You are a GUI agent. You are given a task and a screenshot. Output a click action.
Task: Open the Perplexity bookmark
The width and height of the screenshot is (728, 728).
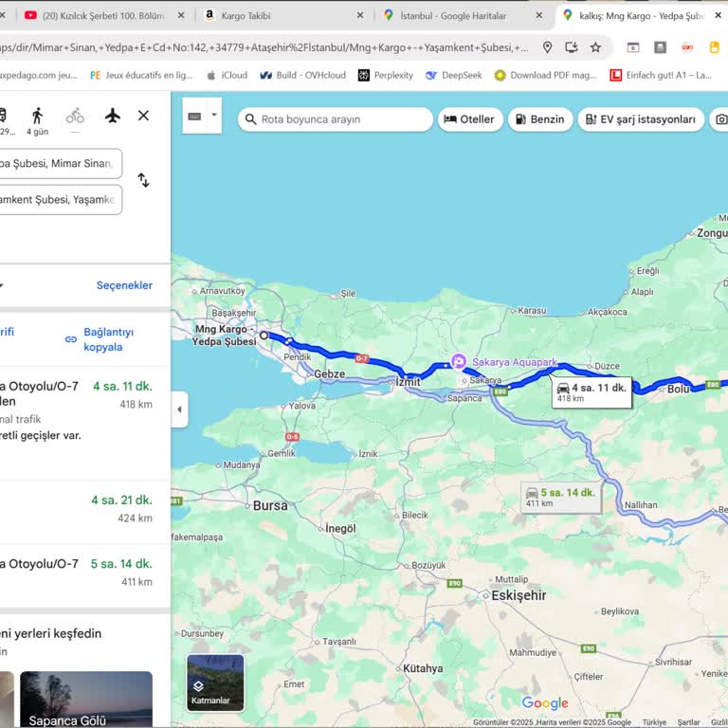click(386, 75)
